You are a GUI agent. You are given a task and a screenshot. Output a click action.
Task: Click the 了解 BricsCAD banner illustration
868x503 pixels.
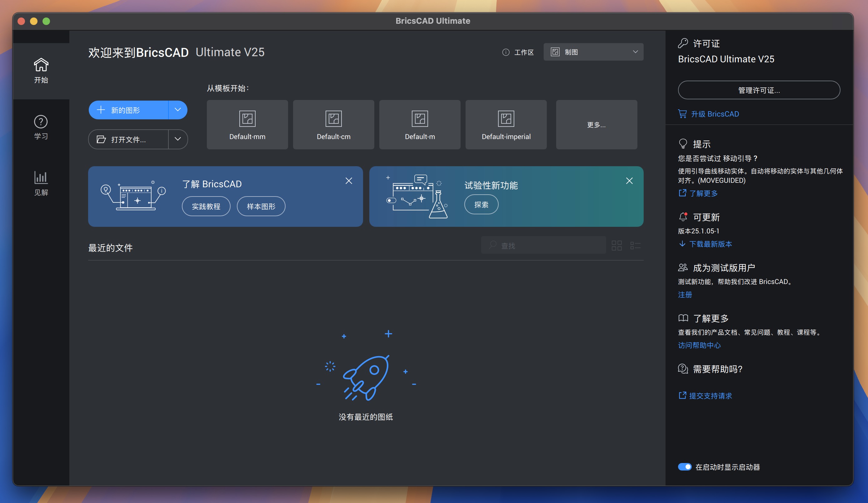(x=133, y=195)
